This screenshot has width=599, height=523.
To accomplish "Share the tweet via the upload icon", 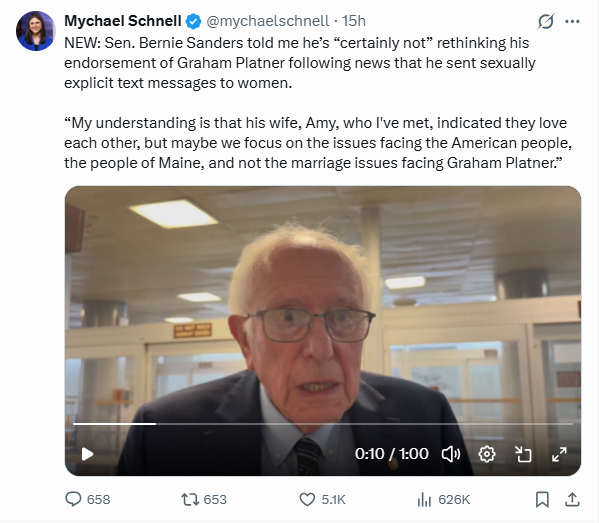I will [x=572, y=499].
